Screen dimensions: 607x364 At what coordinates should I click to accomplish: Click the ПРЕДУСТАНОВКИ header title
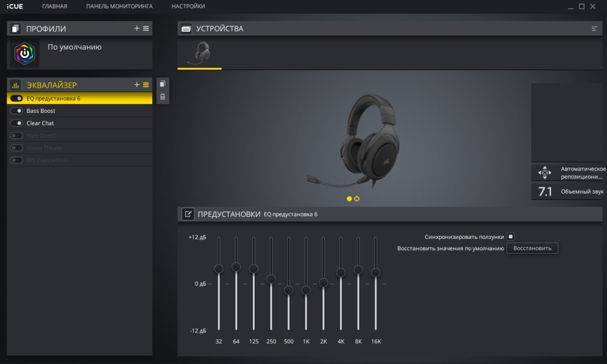pyautogui.click(x=229, y=214)
